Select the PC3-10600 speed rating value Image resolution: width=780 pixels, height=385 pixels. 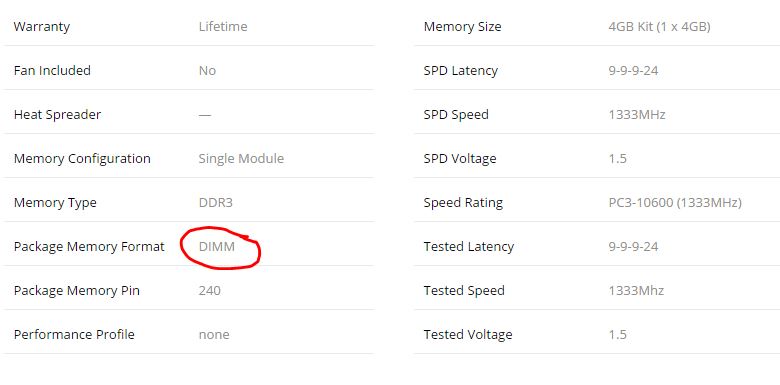[675, 202]
